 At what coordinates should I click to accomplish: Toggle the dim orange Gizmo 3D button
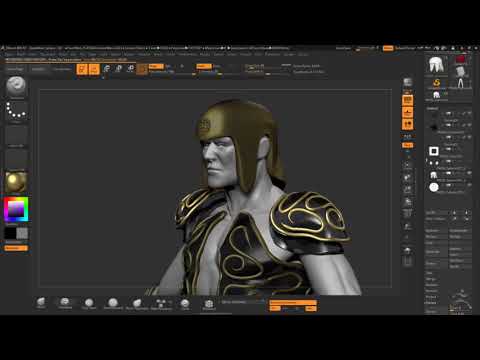click(x=142, y=69)
